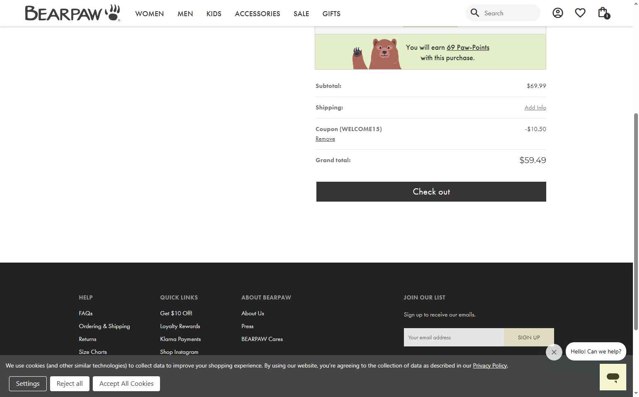639x397 pixels.
Task: Dismiss the chat greeting with X
Action: click(x=554, y=352)
